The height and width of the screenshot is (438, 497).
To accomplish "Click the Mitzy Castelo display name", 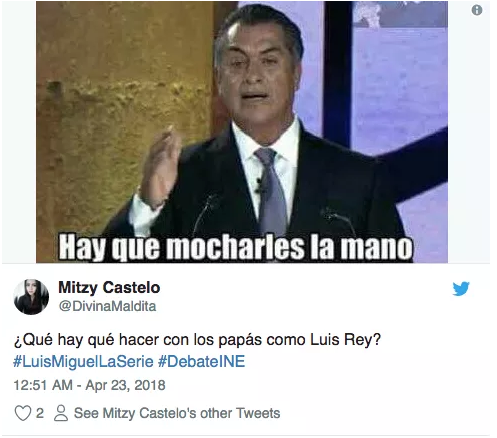I will click(x=109, y=287).
